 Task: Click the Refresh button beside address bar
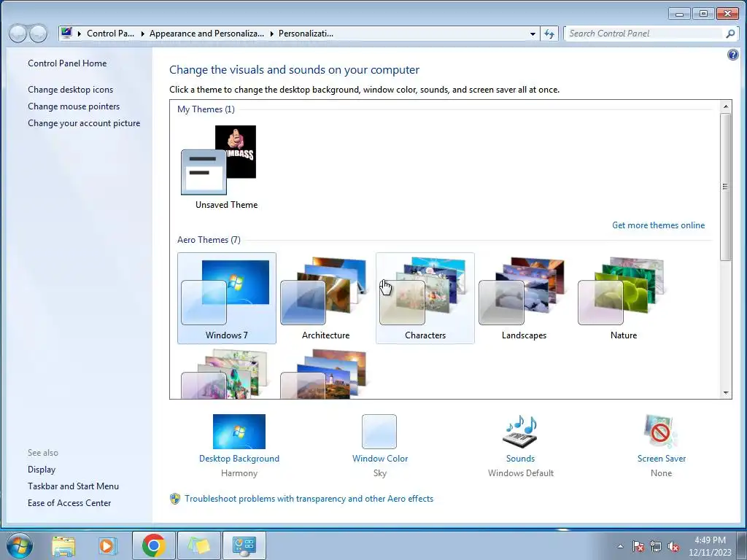549,34
